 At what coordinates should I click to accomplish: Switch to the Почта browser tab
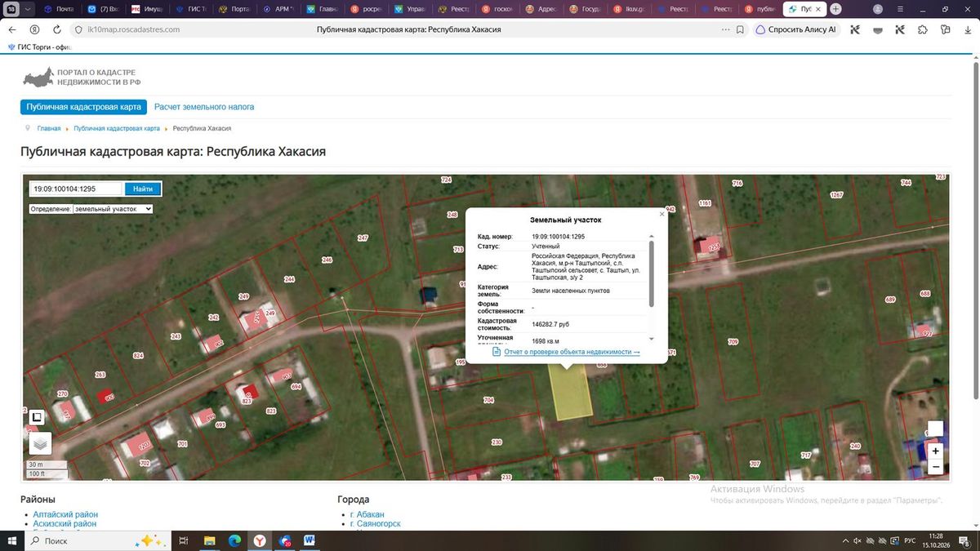coord(58,9)
